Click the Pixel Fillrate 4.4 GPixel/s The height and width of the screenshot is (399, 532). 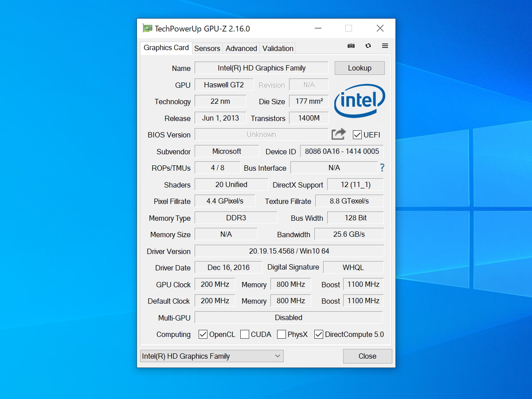click(x=225, y=201)
